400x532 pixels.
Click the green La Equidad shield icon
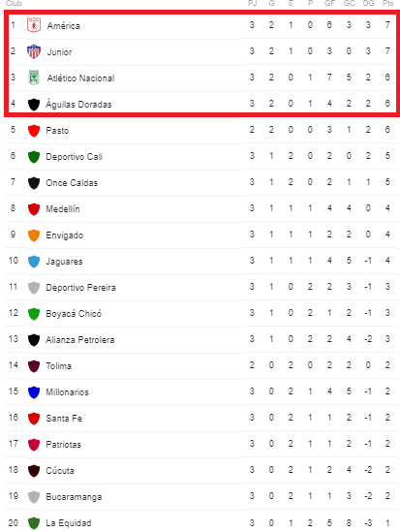34,523
